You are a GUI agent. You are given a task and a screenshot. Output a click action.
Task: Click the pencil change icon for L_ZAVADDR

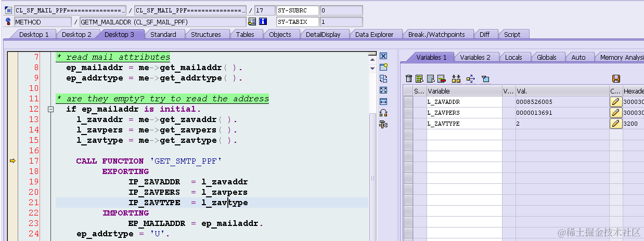(616, 102)
